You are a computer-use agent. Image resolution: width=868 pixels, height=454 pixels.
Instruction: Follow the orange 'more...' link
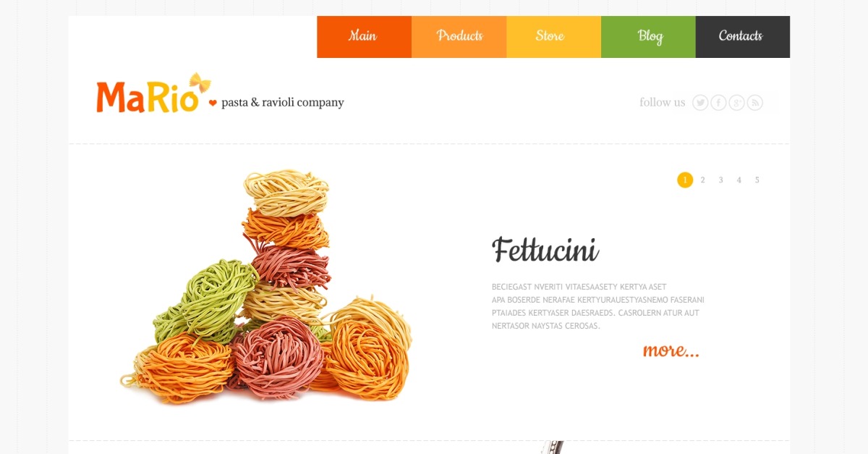click(x=671, y=350)
